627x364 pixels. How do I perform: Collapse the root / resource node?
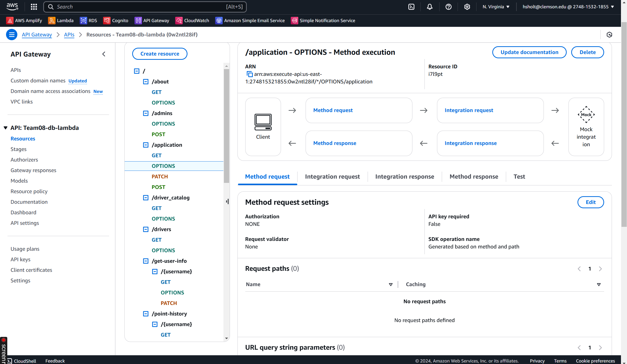136,71
